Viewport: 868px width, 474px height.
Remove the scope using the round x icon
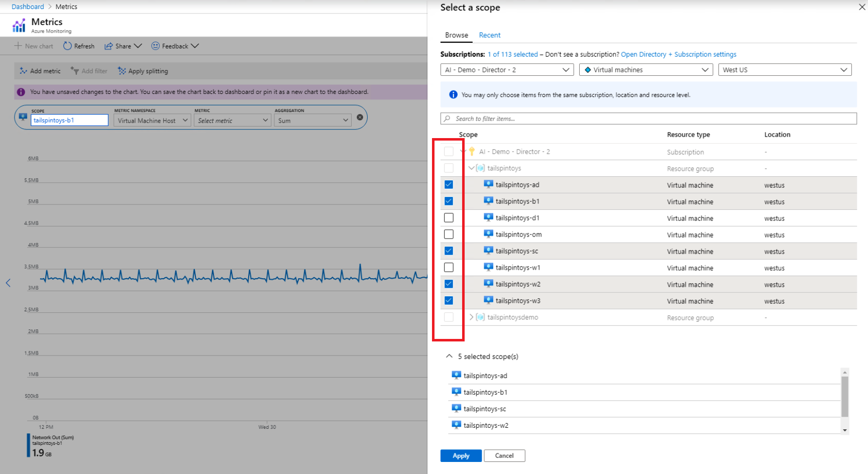point(360,117)
